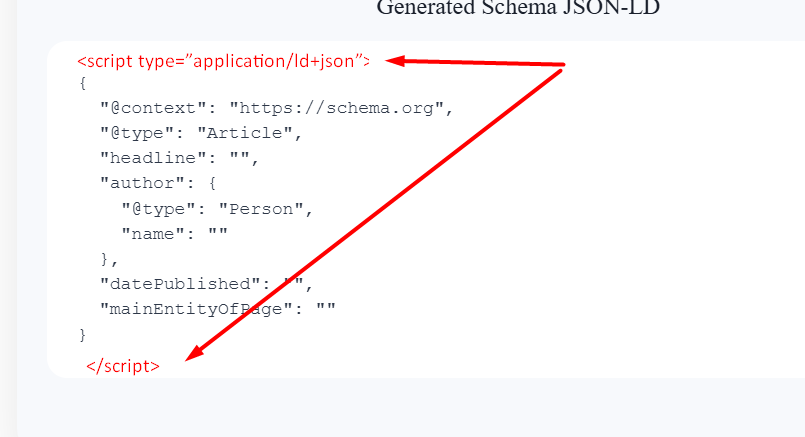The width and height of the screenshot is (805, 437).
Task: Click the "name" key inside author
Action: click(153, 234)
